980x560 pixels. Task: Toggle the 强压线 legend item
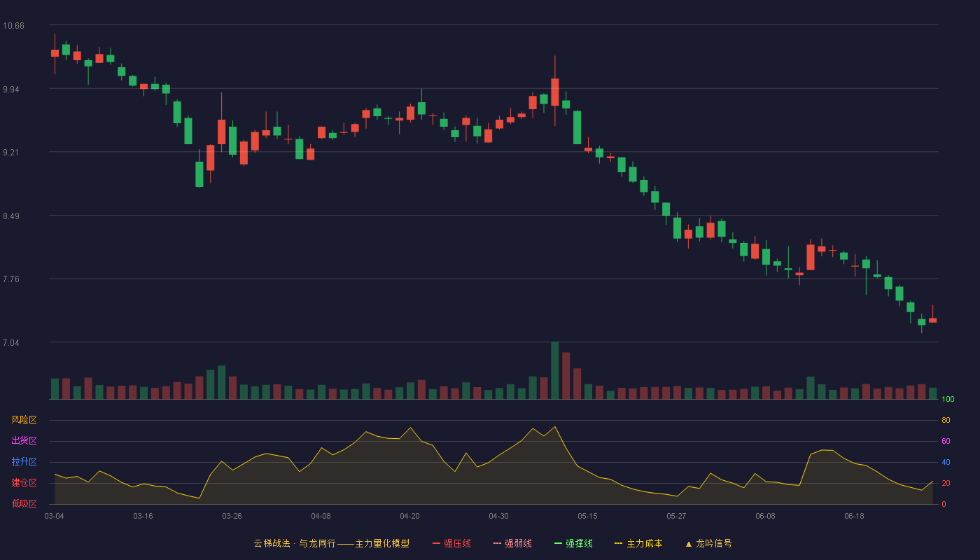coord(451,543)
